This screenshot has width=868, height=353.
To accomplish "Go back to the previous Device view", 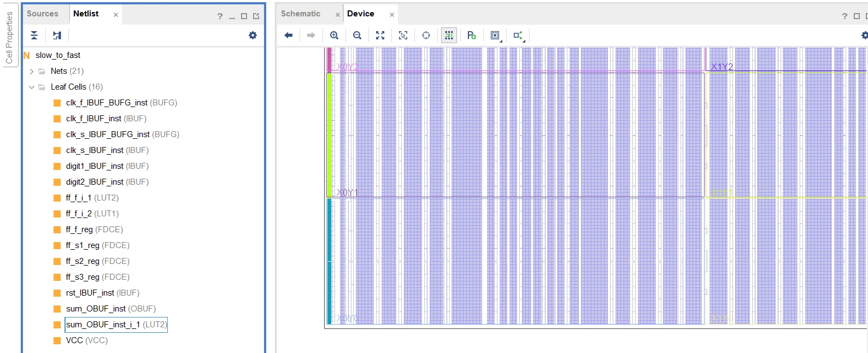I will (289, 36).
